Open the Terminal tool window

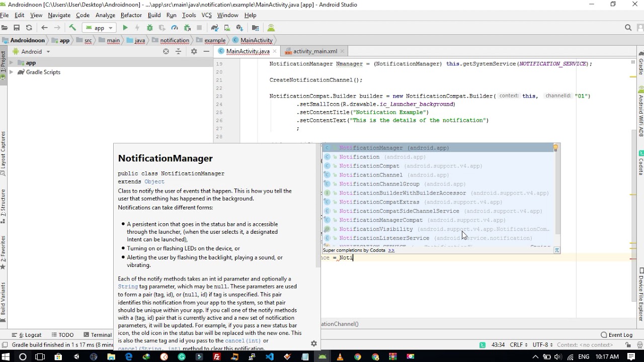(x=98, y=335)
